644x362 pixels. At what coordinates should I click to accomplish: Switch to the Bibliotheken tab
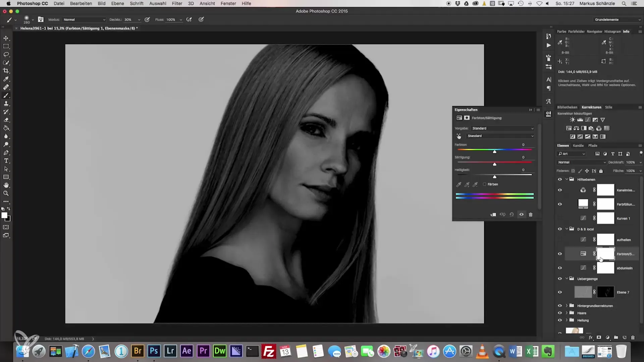click(567, 107)
